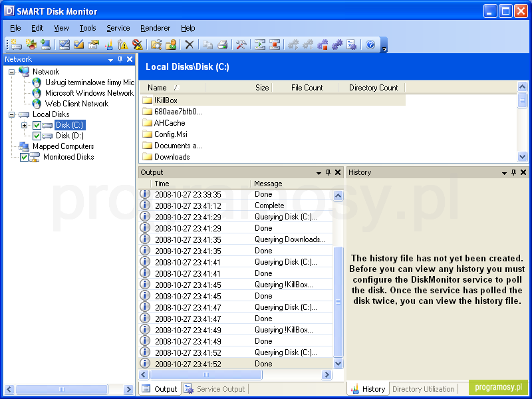Click the Output vertical scrollbar thumb
The image size is (532, 399).
click(338, 302)
